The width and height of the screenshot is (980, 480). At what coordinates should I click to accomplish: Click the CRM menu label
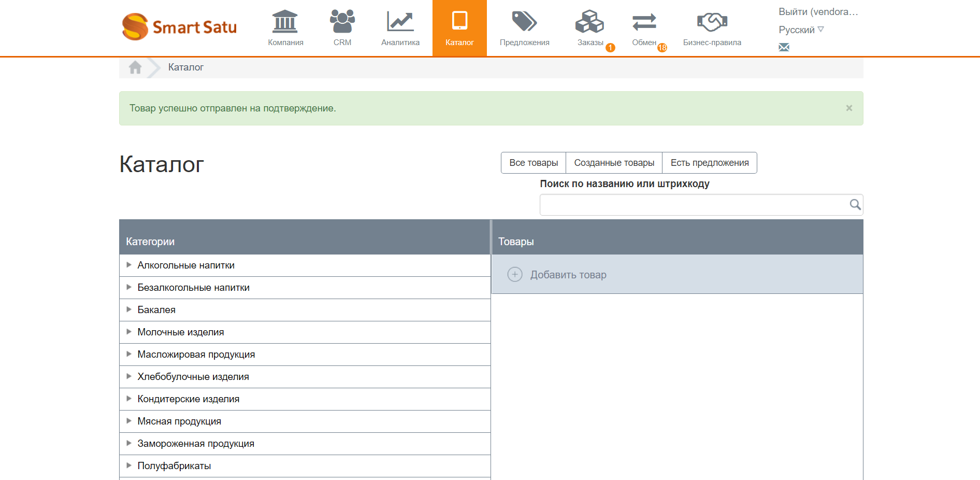click(342, 43)
